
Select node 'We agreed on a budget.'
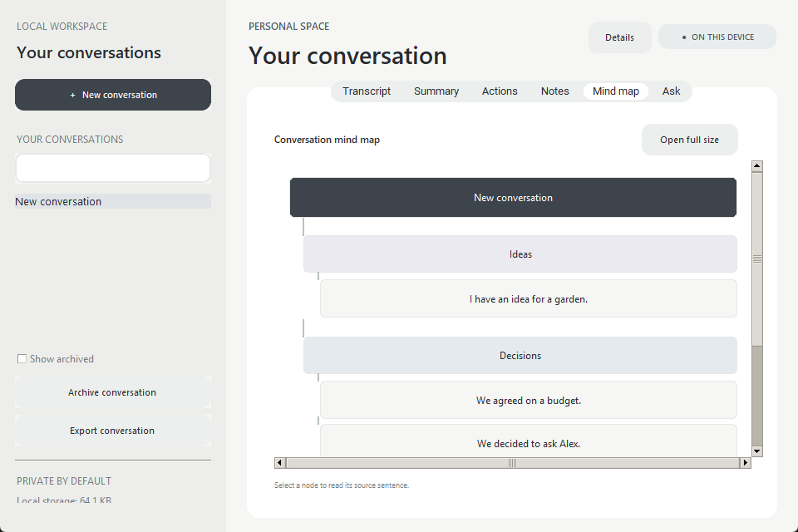pos(529,400)
